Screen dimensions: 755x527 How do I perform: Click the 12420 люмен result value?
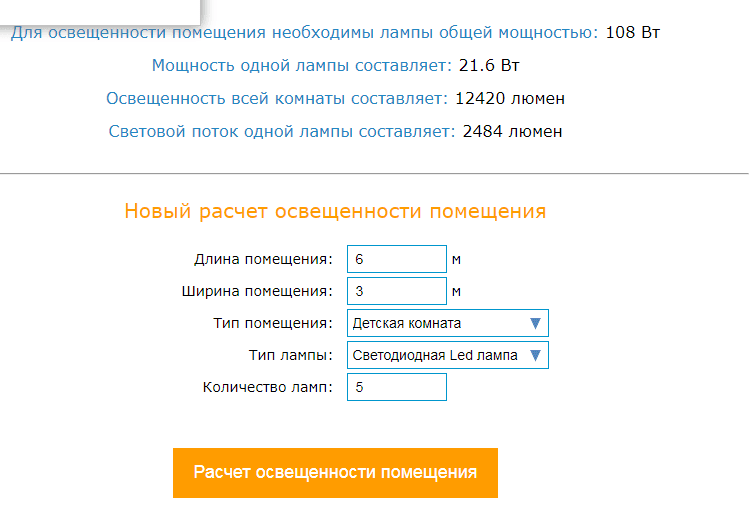coord(510,99)
